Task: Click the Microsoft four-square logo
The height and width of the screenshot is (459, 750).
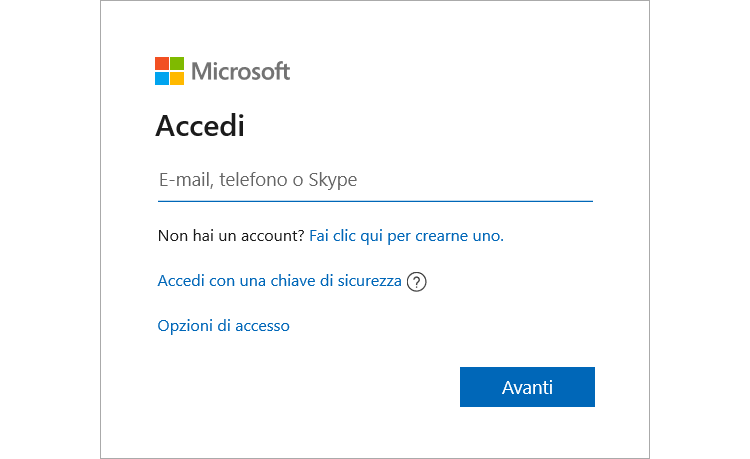Action: 170,71
